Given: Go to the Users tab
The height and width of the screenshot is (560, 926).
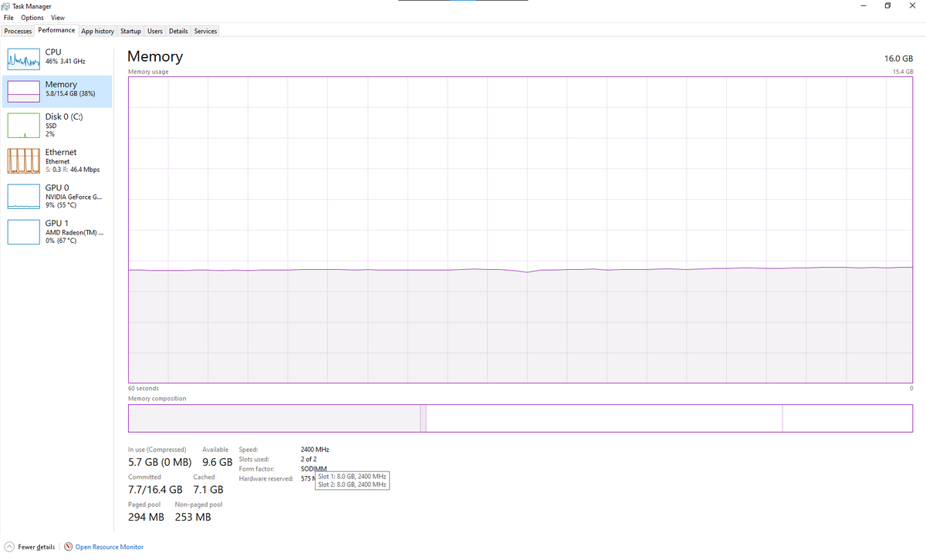Looking at the screenshot, I should coord(155,31).
